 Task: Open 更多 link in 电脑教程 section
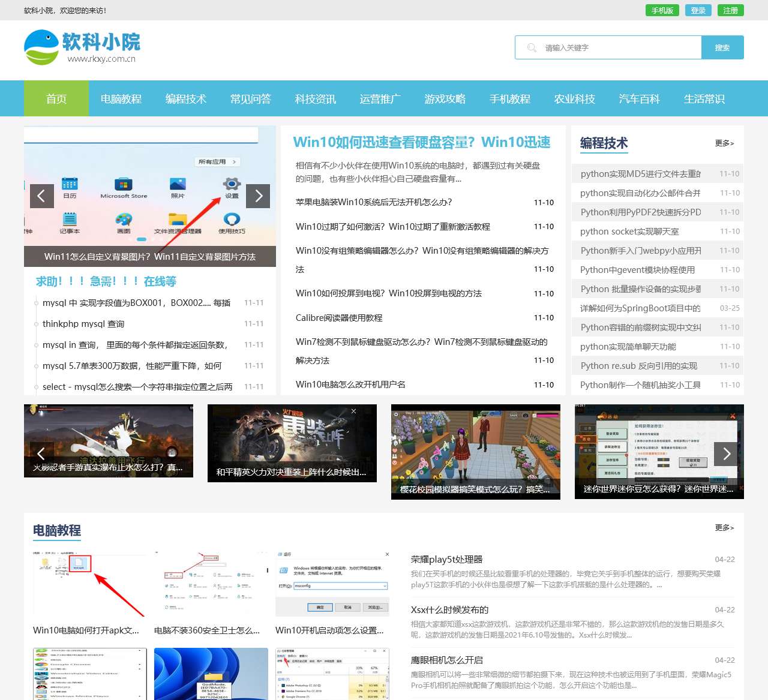[x=724, y=528]
